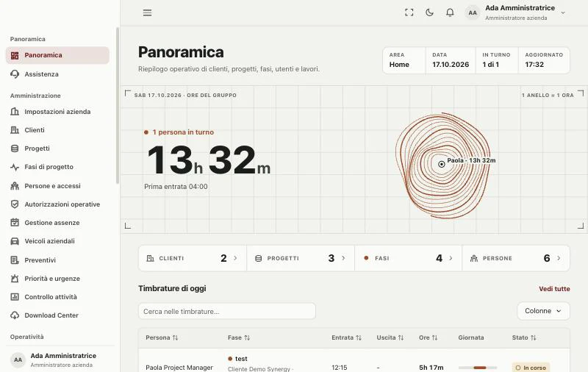Toggle the hamburger sidebar menu

tap(148, 12)
